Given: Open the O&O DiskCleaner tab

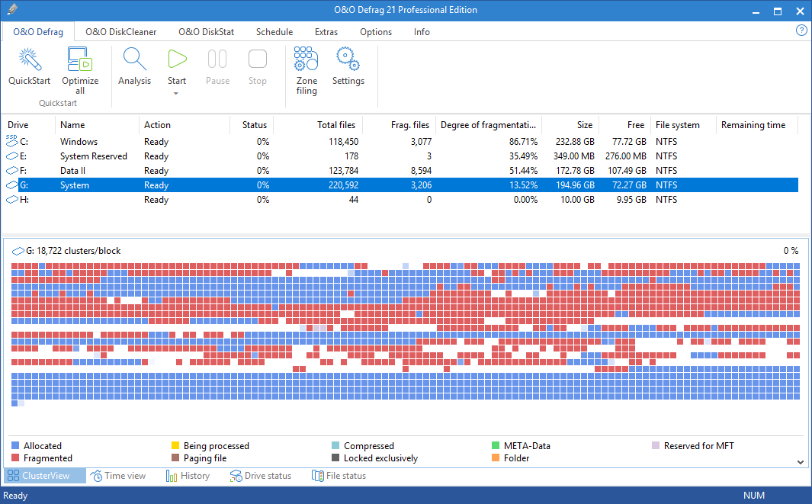Looking at the screenshot, I should point(120,31).
